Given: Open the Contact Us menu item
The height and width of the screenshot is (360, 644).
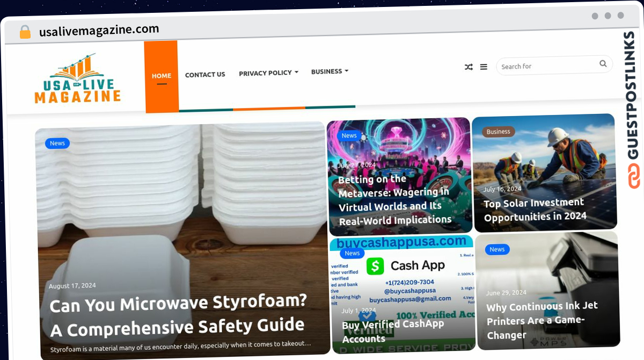Looking at the screenshot, I should pyautogui.click(x=205, y=75).
